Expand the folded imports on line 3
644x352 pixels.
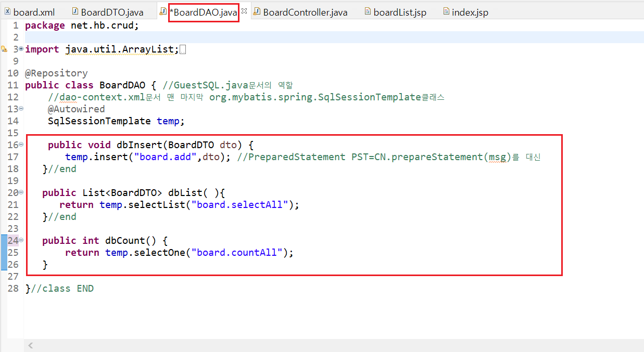pyautogui.click(x=21, y=49)
